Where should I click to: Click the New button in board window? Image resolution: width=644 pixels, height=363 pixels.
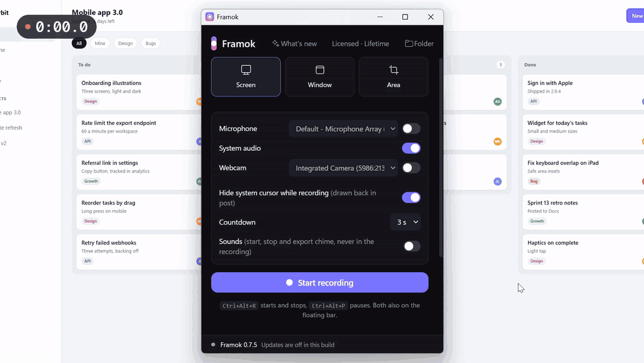[x=635, y=16]
